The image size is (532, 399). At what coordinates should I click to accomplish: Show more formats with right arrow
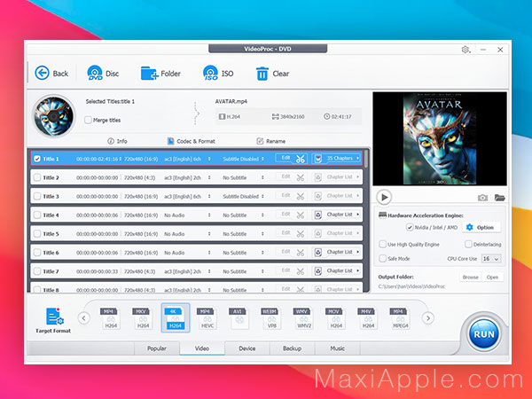[x=428, y=318]
